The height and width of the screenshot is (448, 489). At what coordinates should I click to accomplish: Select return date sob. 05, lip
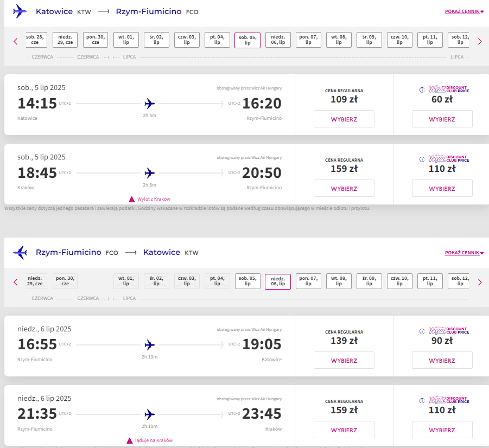[247, 281]
